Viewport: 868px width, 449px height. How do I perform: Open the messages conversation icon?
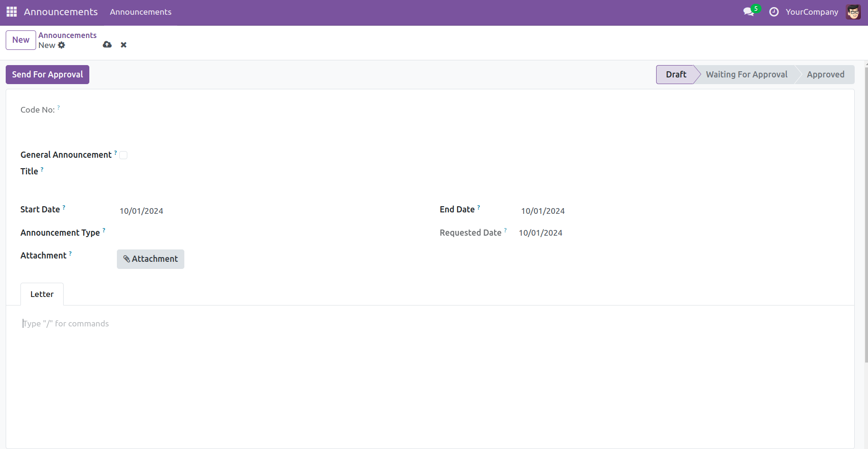pos(749,12)
